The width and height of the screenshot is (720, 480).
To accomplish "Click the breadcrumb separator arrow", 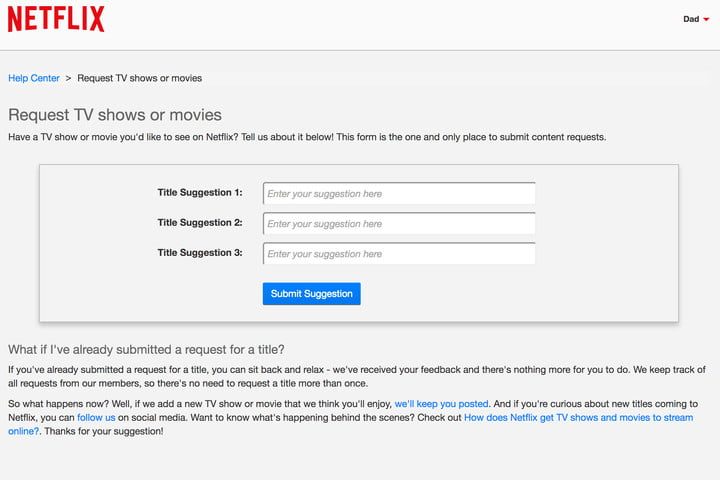I will click(x=68, y=78).
